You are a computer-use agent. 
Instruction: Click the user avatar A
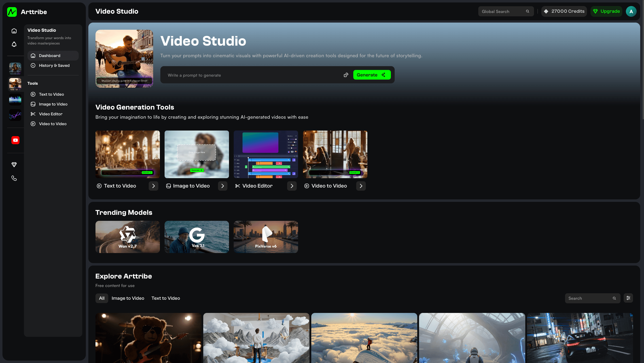[x=631, y=11]
